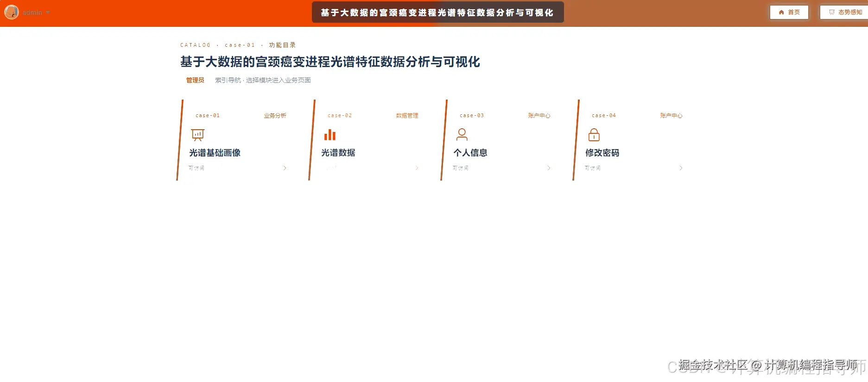Click the header system title banner
This screenshot has width=868, height=382.
(x=437, y=13)
